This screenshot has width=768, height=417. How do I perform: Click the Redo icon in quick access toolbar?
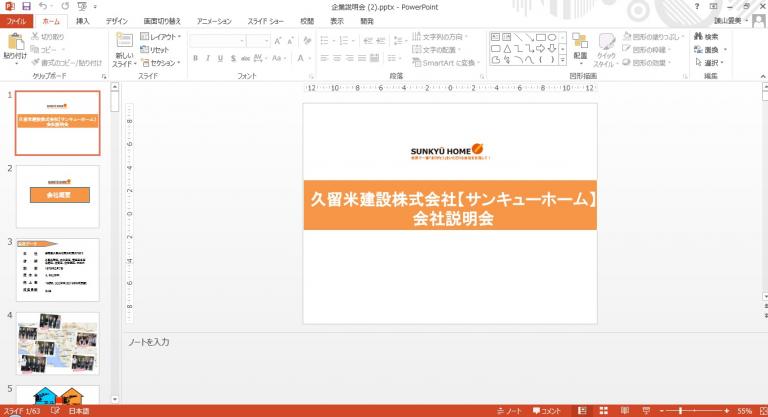65,6
